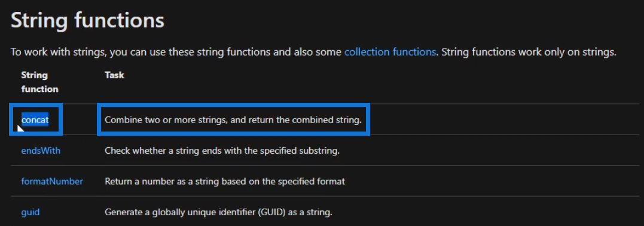Viewport: 644px width, 226px height.
Task: Open the formatNumber function link
Action: tap(52, 181)
